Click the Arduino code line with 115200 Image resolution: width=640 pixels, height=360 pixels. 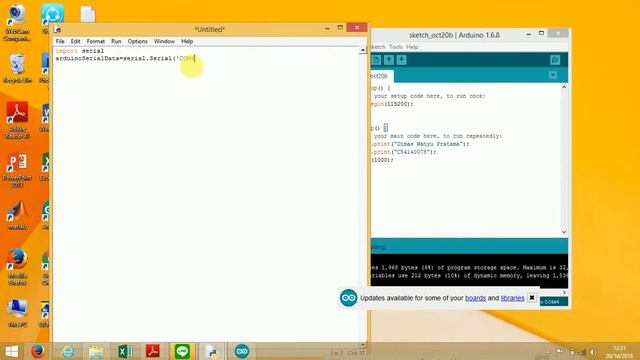tap(392, 104)
